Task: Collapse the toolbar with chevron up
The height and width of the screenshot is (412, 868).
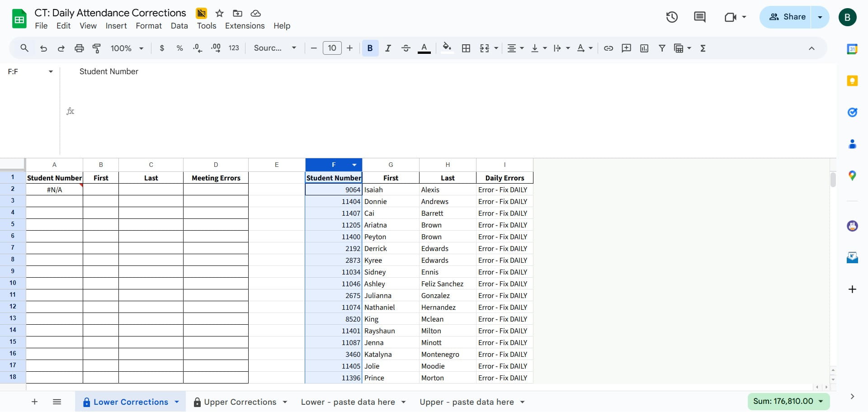Action: coord(811,48)
